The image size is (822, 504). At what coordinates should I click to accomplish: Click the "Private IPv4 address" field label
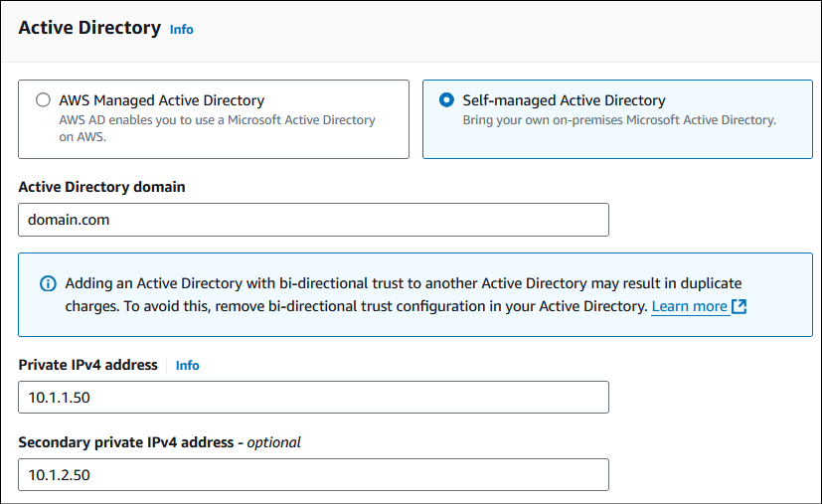pos(87,365)
